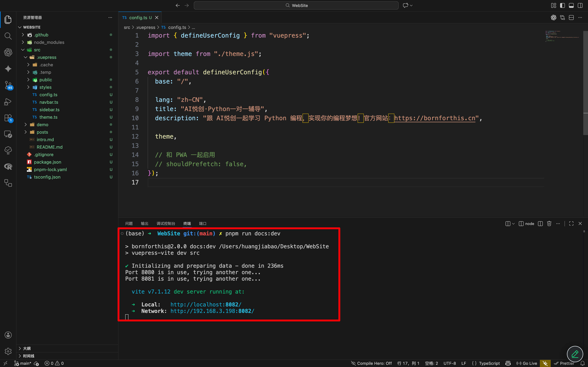Open the Explorer view in activity bar
The height and width of the screenshot is (367, 588).
click(8, 19)
